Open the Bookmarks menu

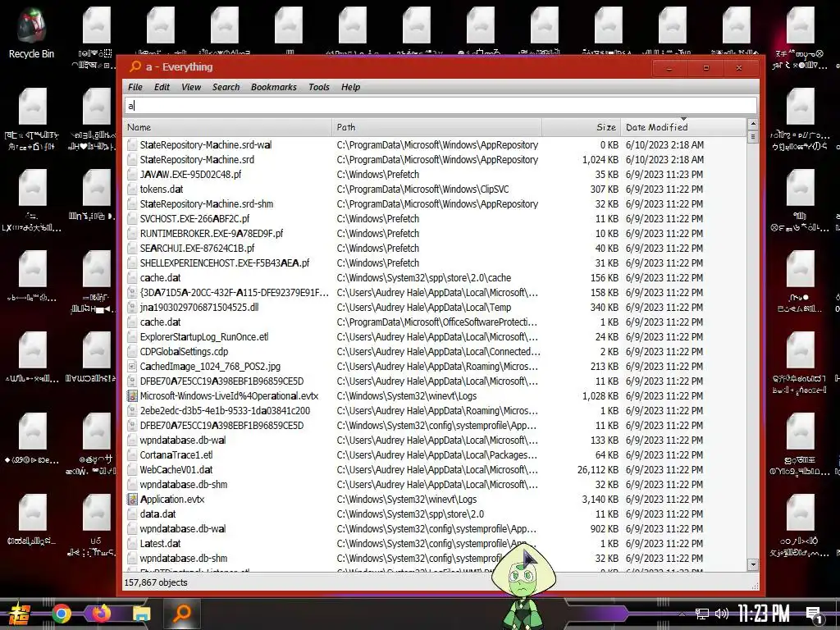point(273,87)
